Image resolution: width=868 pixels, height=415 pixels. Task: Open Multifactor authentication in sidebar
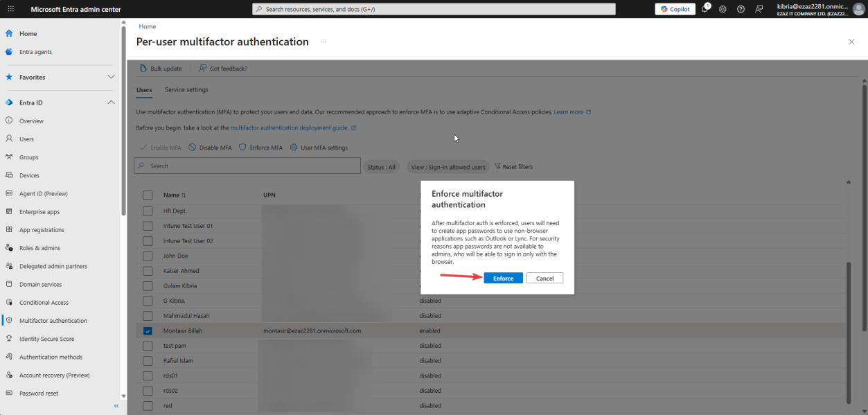pyautogui.click(x=53, y=321)
